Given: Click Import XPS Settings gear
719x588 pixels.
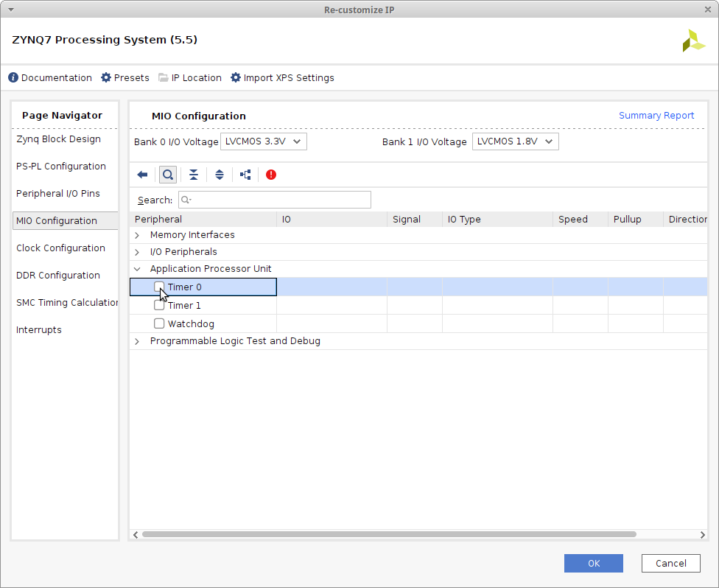Looking at the screenshot, I should [x=236, y=77].
